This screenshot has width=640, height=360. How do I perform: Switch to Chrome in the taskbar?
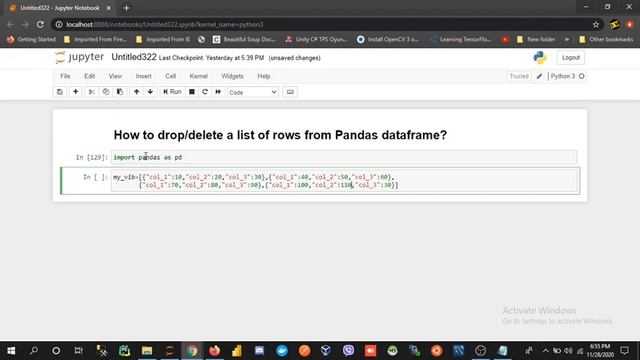point(192,351)
